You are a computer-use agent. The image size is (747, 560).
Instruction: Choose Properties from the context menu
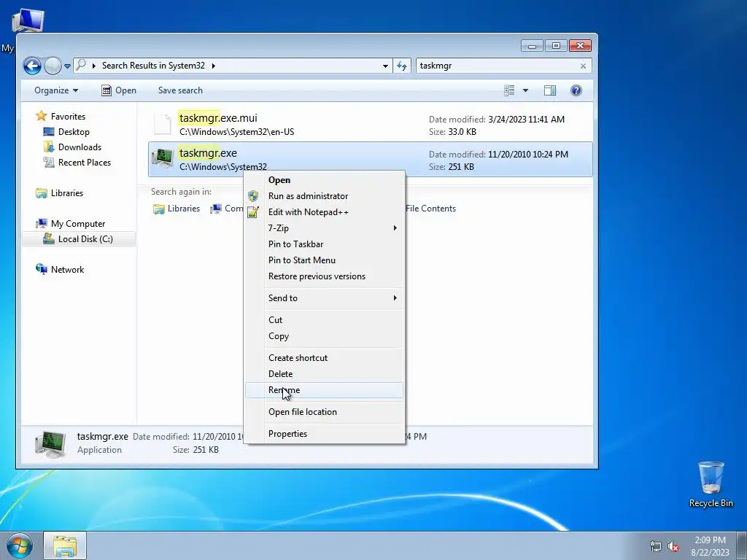point(324,434)
